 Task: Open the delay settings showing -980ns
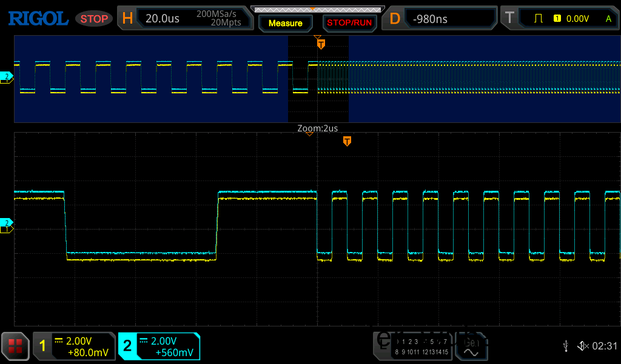click(441, 19)
